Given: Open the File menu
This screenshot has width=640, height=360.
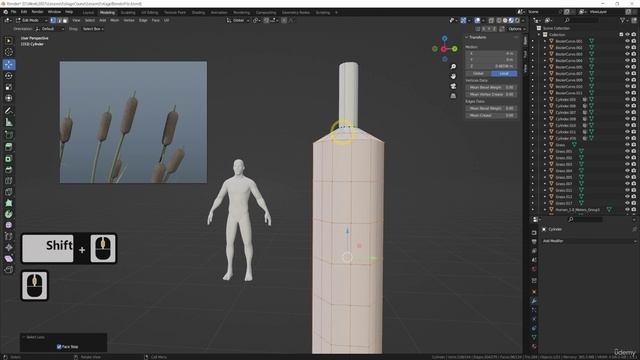Looking at the screenshot, I should [x=13, y=12].
